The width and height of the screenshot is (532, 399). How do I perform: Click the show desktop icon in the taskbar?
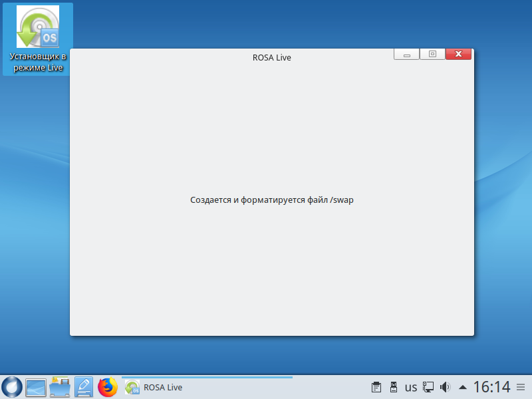36,386
